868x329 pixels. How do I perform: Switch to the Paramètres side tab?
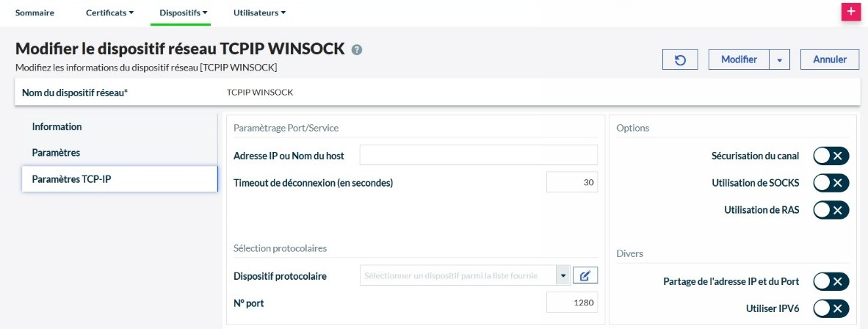[56, 153]
